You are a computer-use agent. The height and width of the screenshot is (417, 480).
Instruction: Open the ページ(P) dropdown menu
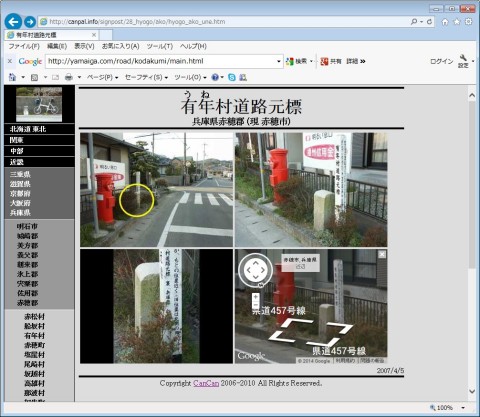102,77
